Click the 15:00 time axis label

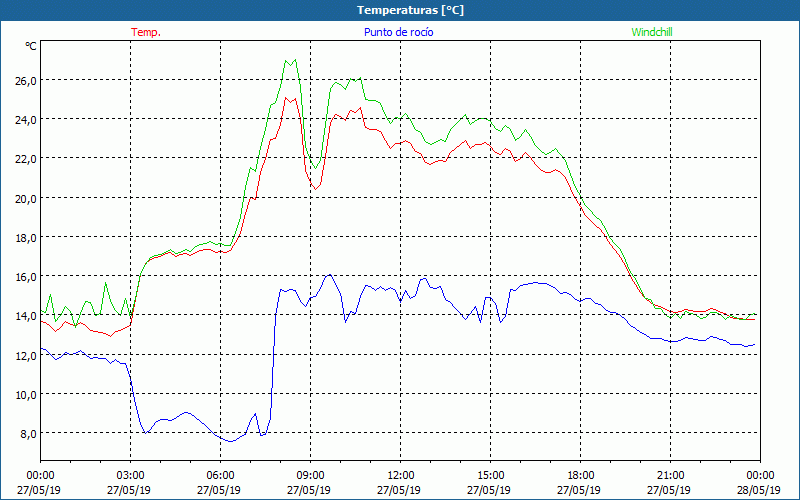click(x=490, y=476)
